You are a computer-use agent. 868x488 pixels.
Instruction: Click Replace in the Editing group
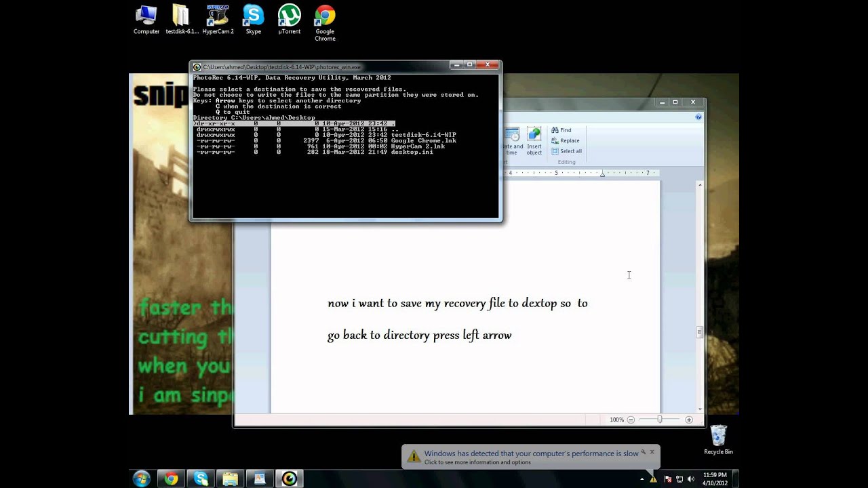pyautogui.click(x=565, y=140)
